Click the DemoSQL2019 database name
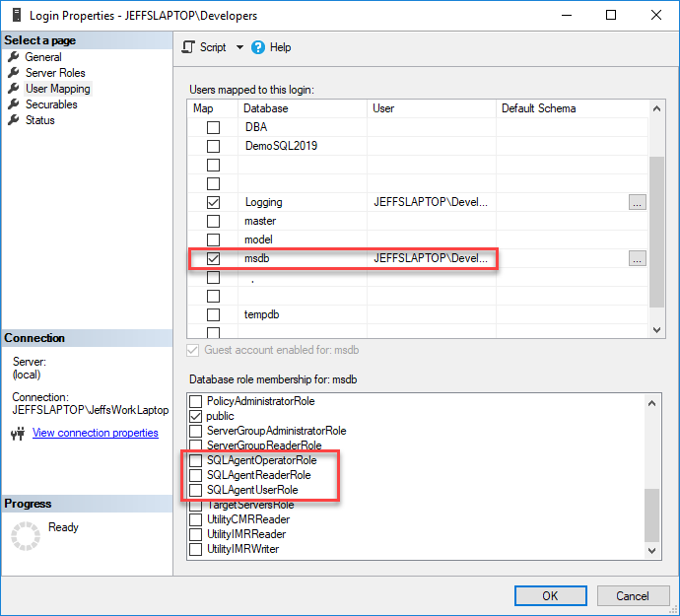Viewport: 680px width, 616px height. coord(282,146)
